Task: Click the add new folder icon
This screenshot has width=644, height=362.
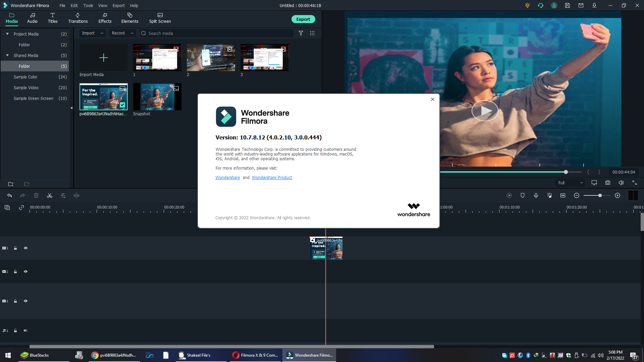Action: [x=11, y=184]
